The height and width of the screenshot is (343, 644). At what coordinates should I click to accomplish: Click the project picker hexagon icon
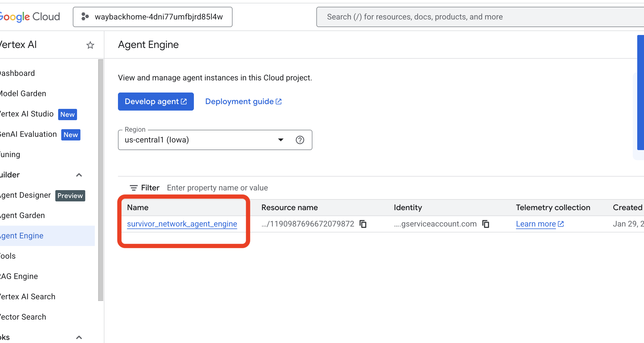click(85, 17)
